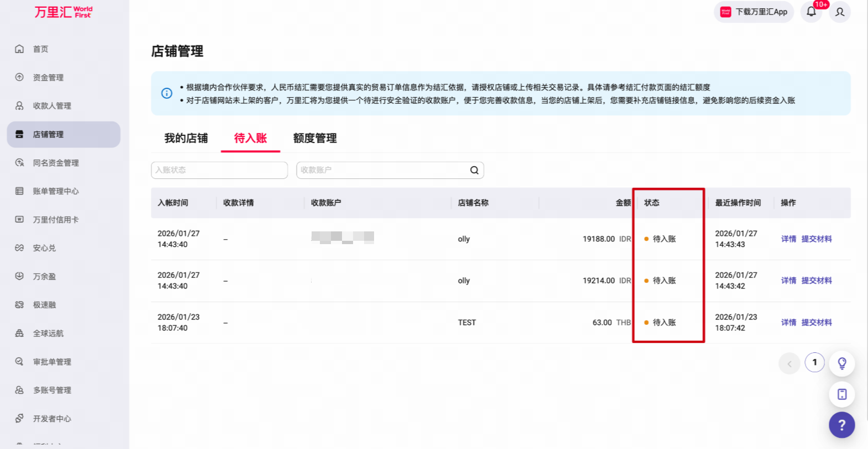Click the 店铺管理 store icon
The height and width of the screenshot is (449, 868).
19,134
